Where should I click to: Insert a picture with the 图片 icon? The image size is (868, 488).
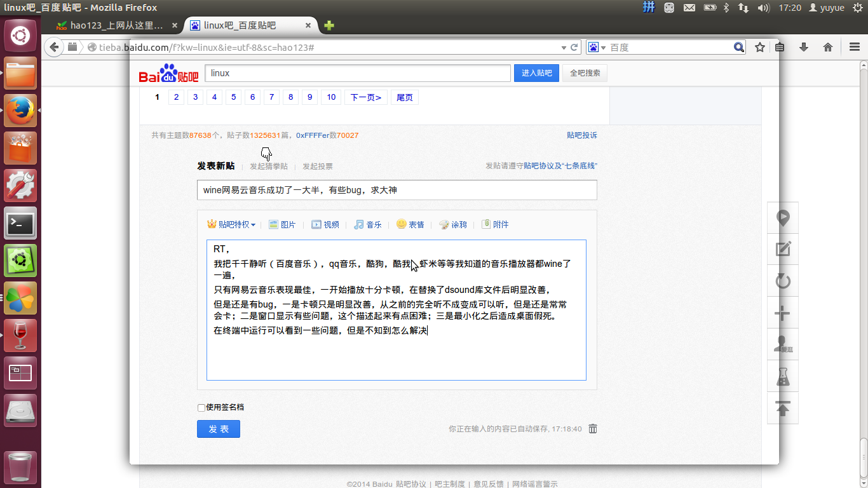coord(282,224)
